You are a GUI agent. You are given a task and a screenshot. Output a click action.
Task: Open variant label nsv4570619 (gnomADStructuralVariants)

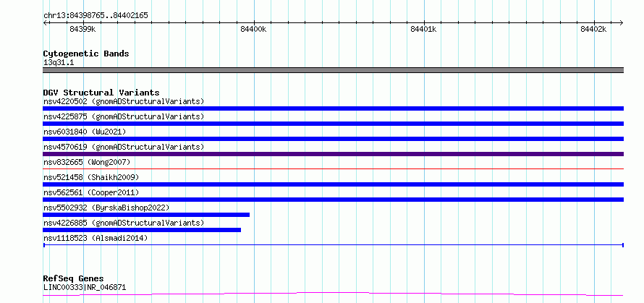tap(124, 147)
